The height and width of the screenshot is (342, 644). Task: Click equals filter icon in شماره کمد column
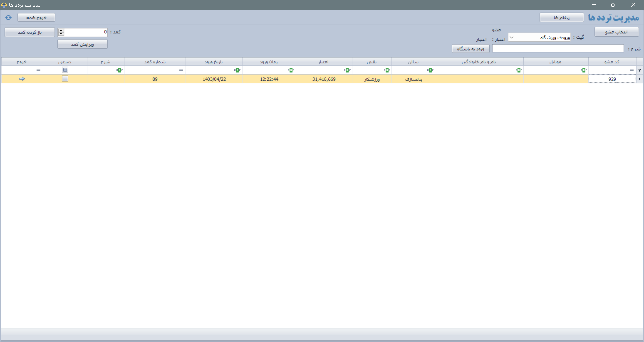click(181, 70)
